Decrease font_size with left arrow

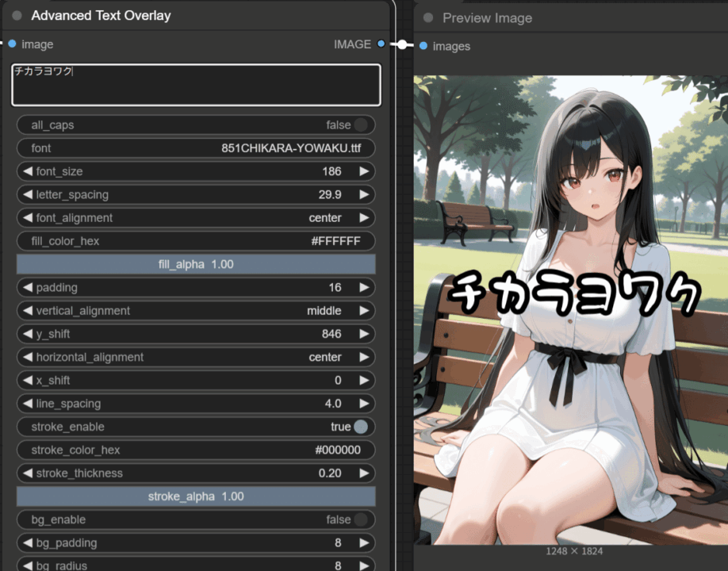(28, 171)
